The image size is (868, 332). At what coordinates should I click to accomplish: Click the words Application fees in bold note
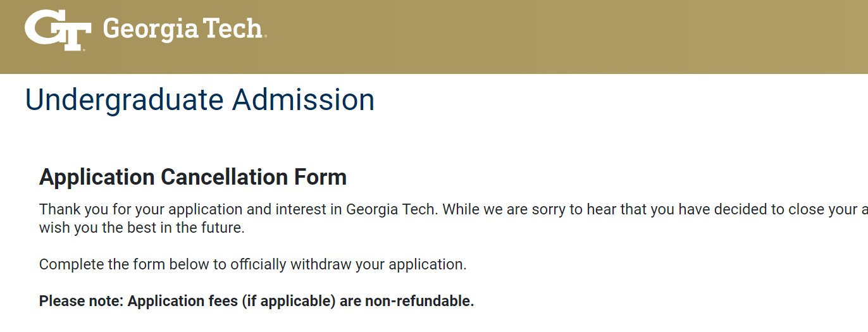pos(182,301)
